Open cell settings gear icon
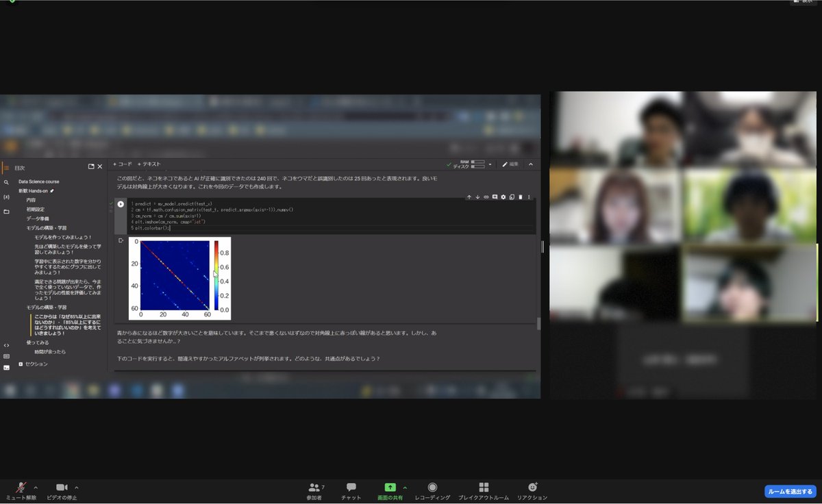Image resolution: width=822 pixels, height=504 pixels. (x=503, y=197)
